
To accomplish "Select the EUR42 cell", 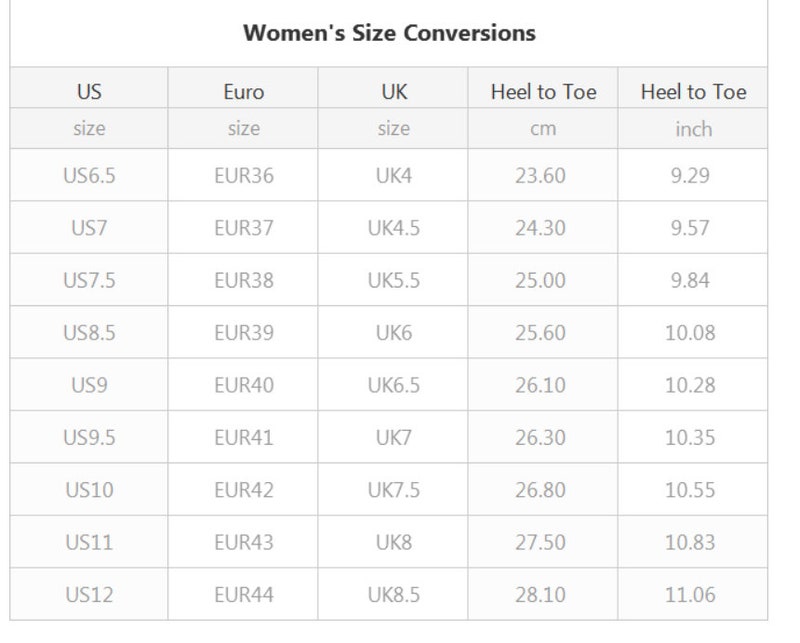I will 244,490.
